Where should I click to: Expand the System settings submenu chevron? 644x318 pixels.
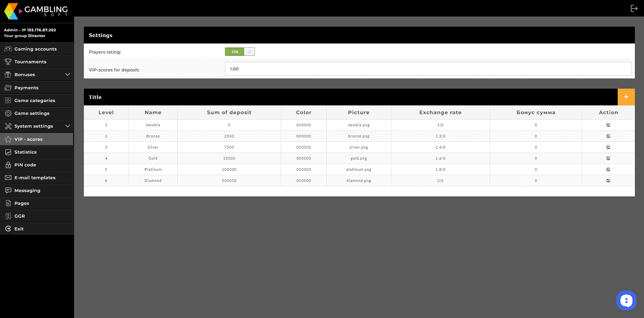(x=68, y=126)
